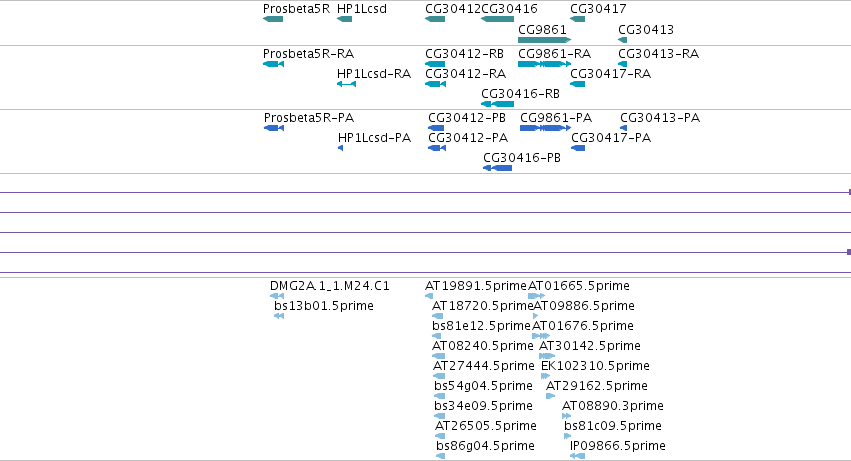Click transcript label HP1Lcsd-RA
Screen dimensions: 851x461
click(374, 74)
